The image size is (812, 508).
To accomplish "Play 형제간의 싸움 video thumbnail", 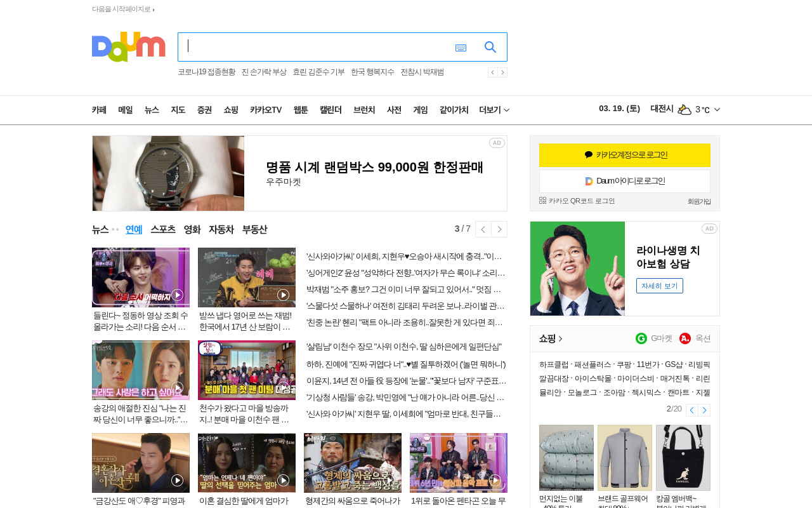I will 353,463.
